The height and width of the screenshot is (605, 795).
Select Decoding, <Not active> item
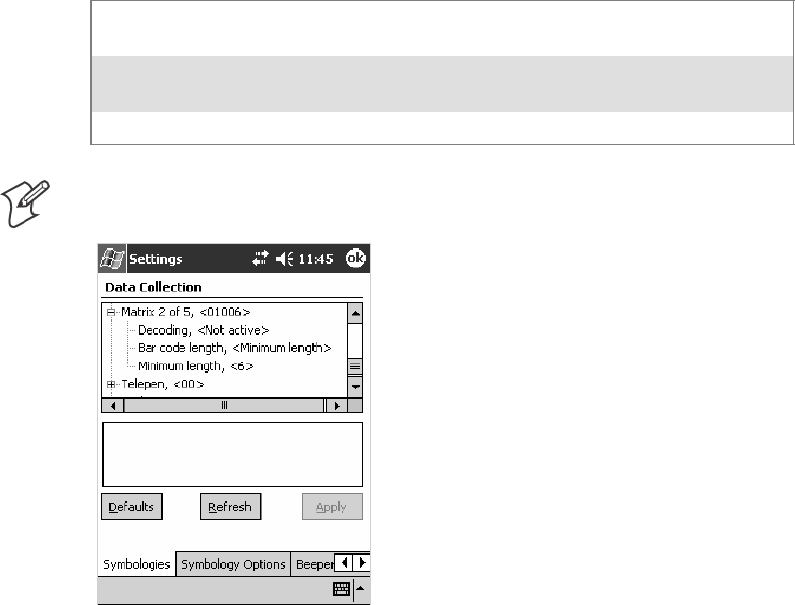(x=203, y=330)
